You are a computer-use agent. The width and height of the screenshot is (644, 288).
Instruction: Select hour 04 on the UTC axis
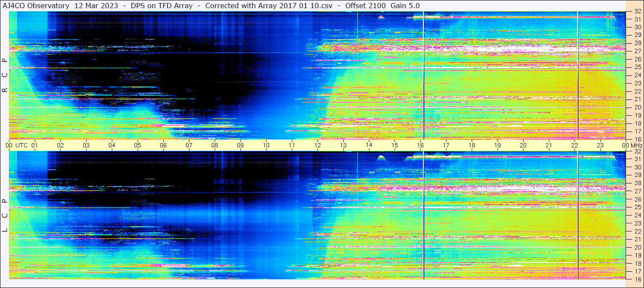tap(112, 145)
